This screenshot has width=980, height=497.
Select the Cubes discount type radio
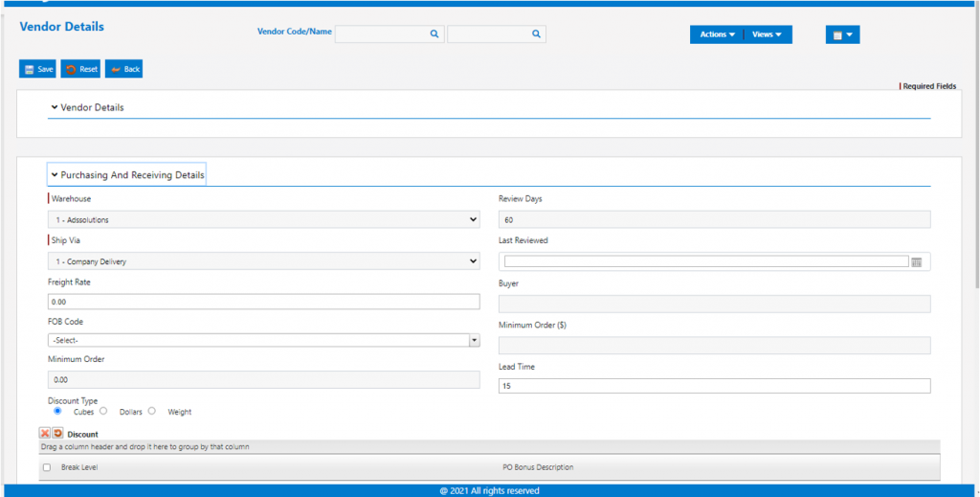click(x=57, y=411)
